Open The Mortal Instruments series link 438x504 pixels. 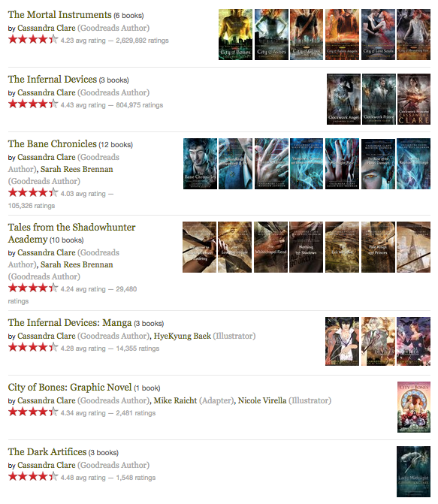(x=59, y=15)
